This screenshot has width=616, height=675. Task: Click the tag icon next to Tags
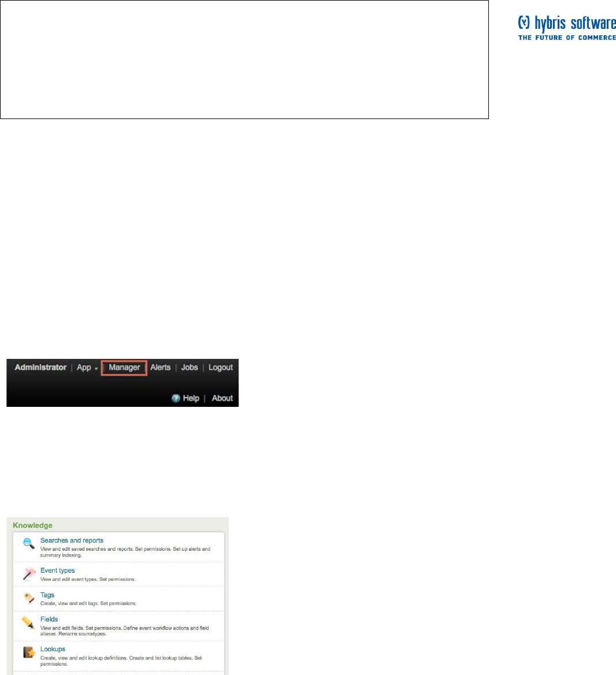pos(29,598)
